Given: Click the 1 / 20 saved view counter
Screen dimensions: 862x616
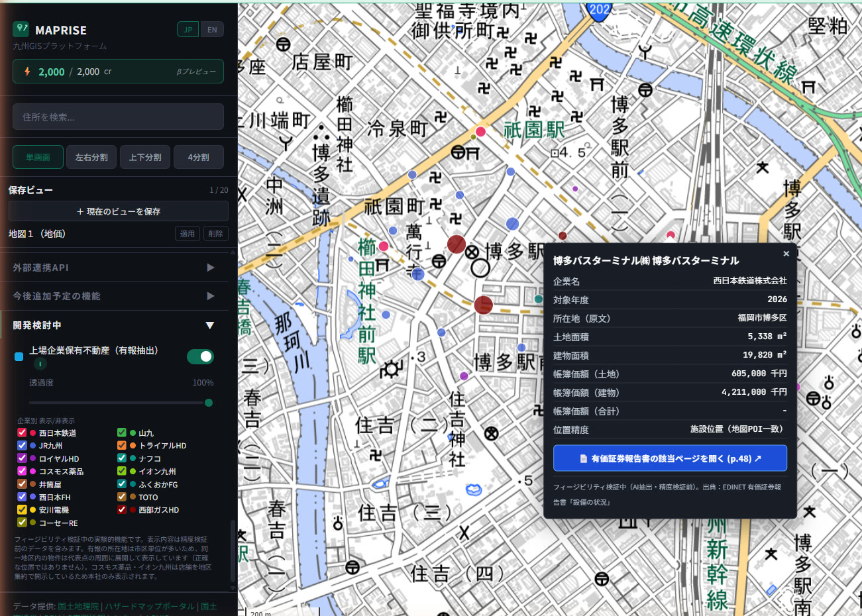Looking at the screenshot, I should (x=219, y=190).
